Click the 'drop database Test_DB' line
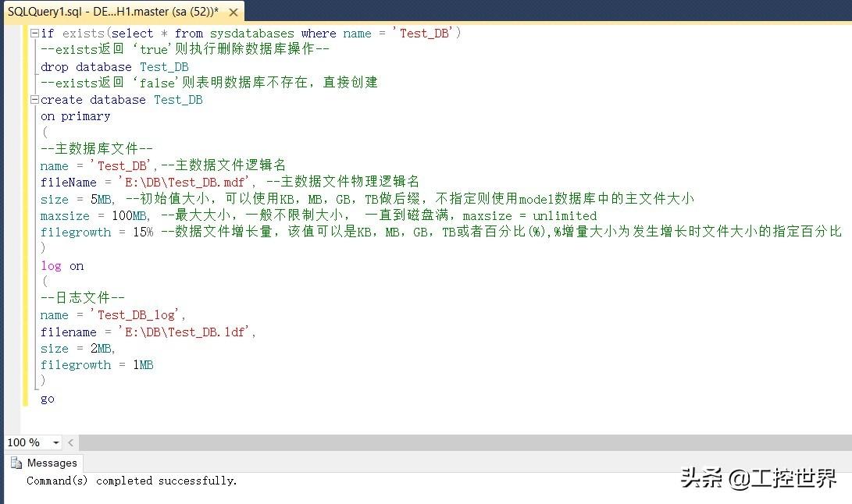The image size is (852, 504). [x=115, y=67]
